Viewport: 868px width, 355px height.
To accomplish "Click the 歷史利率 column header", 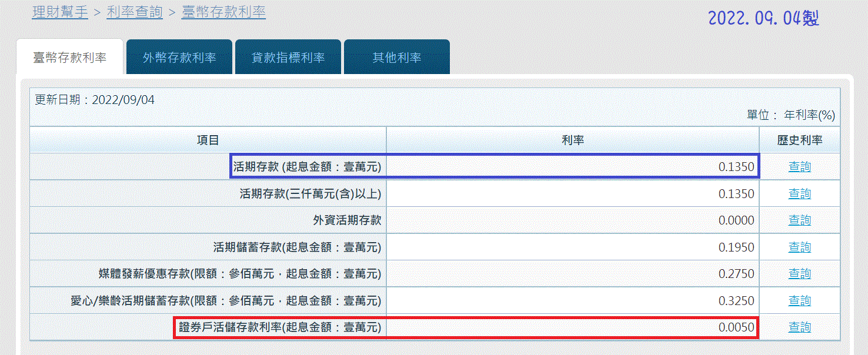I will pyautogui.click(x=799, y=140).
